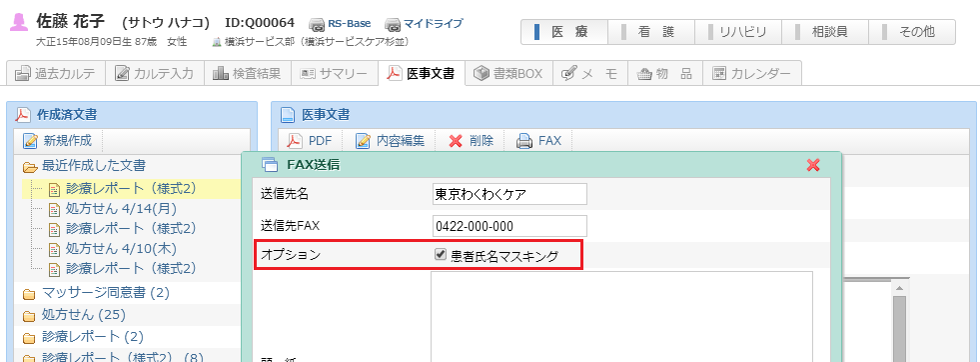
Task: Open the マイドライブ link
Action: tap(424, 24)
